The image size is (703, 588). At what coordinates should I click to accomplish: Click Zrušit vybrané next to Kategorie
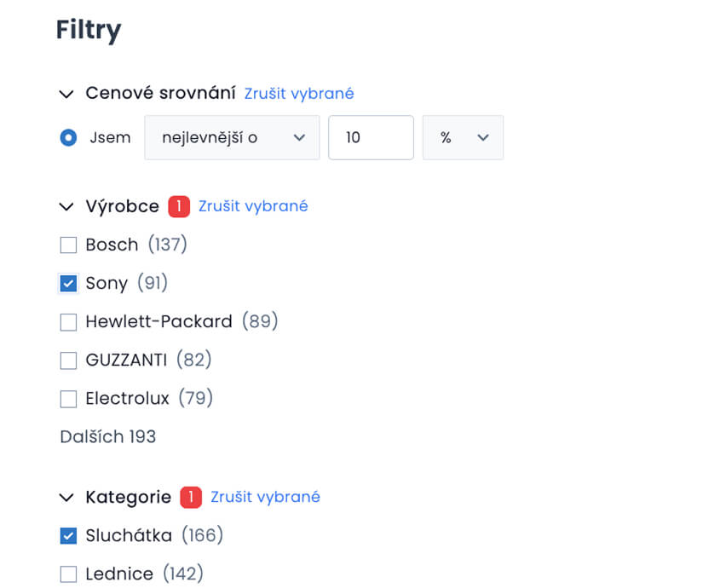[x=265, y=497]
